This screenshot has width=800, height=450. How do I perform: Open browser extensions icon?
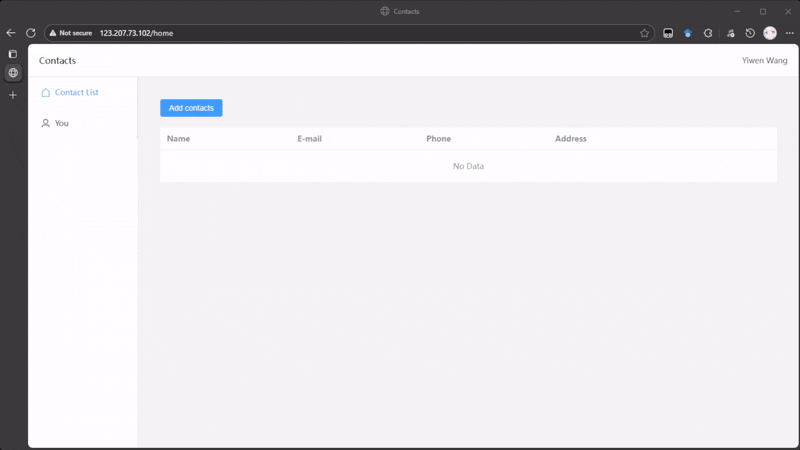tap(708, 33)
